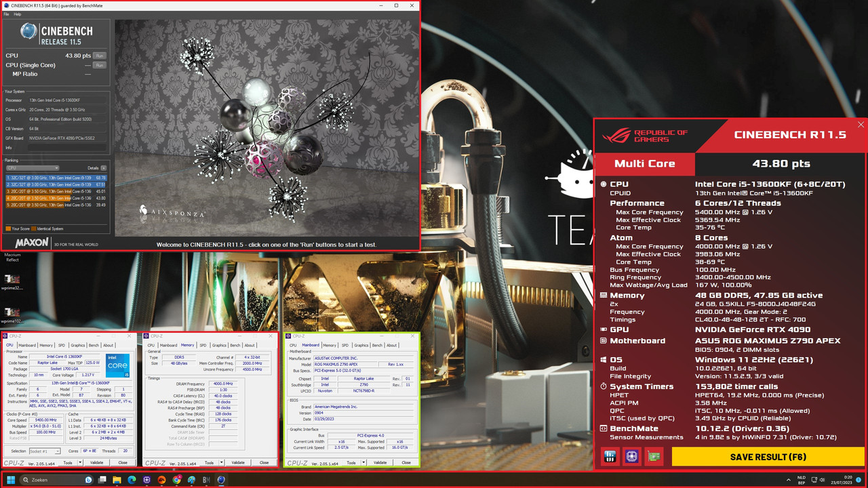868x488 pixels.
Task: Click the BenchMate CPU chip icon button
Action: 631,457
